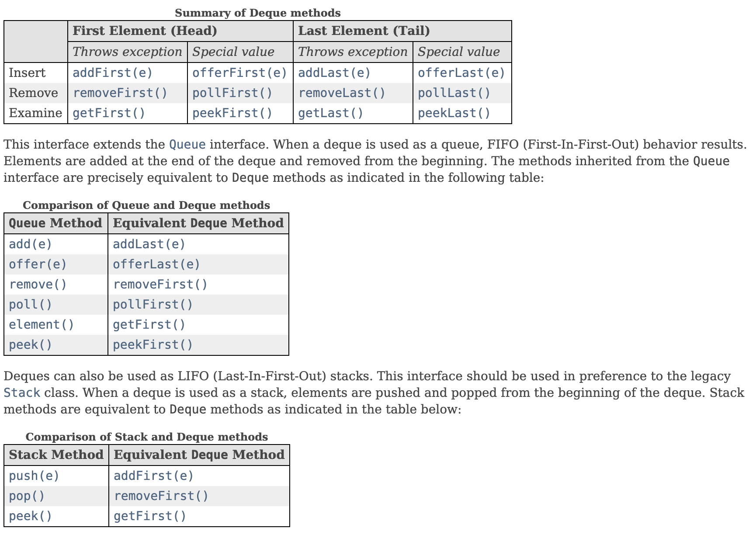Click the offerFirst(e) method link
This screenshot has height=535, width=756.
click(239, 73)
